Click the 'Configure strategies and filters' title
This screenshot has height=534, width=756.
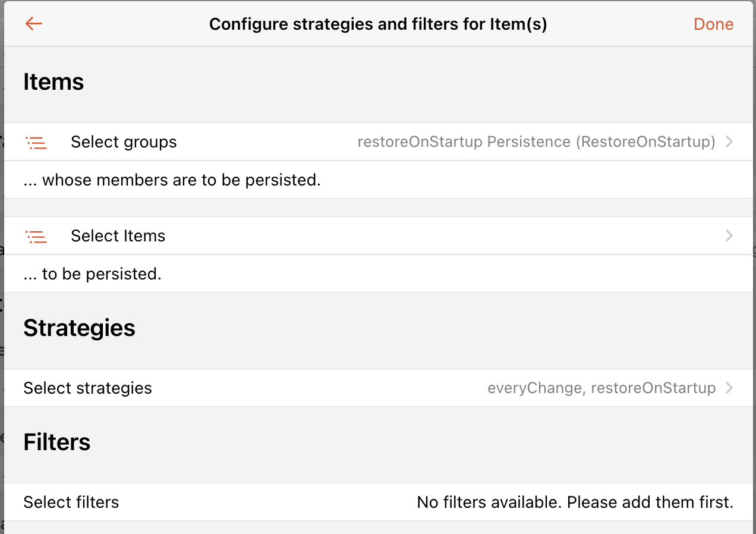pyautogui.click(x=378, y=24)
